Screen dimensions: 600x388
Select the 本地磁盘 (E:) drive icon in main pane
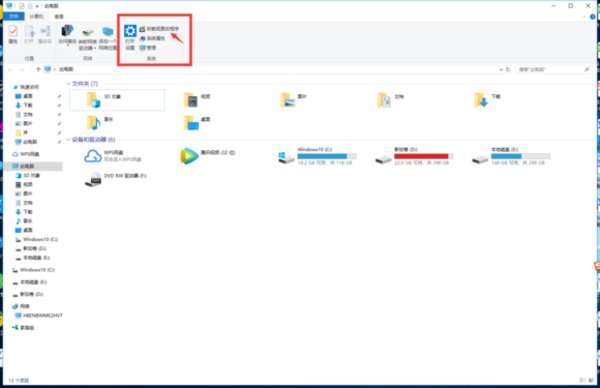[x=480, y=159]
